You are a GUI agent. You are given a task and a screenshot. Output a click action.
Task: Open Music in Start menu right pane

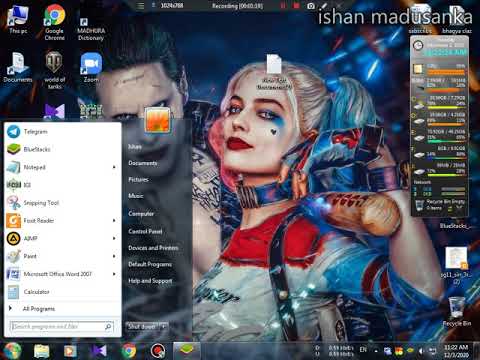point(136,196)
